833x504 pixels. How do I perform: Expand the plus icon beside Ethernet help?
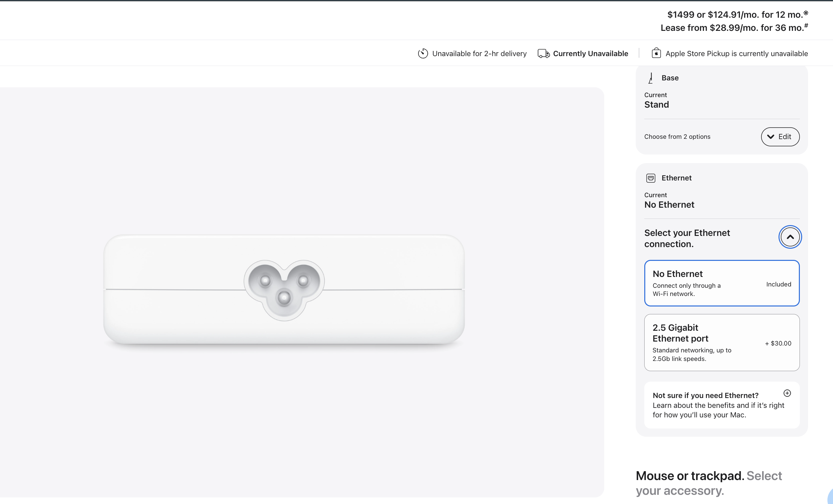(x=787, y=393)
